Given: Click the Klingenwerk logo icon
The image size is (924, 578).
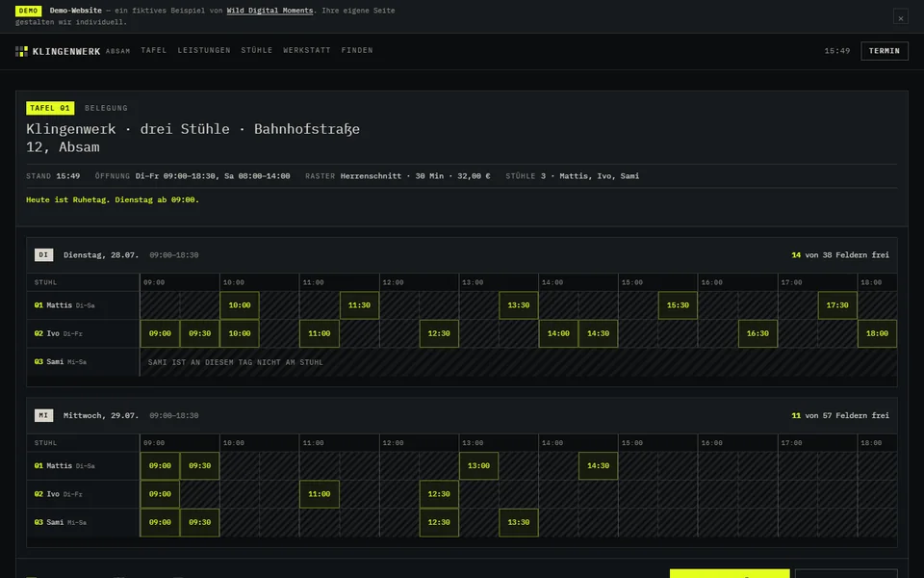Looking at the screenshot, I should click(21, 51).
